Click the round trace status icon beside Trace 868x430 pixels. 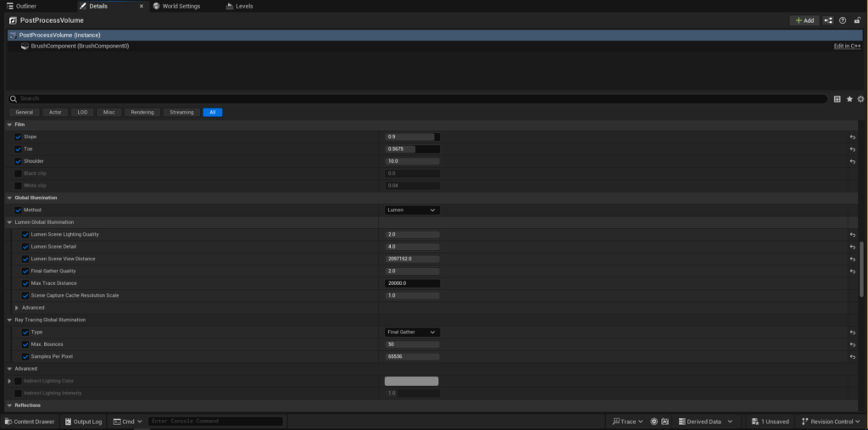coord(654,422)
